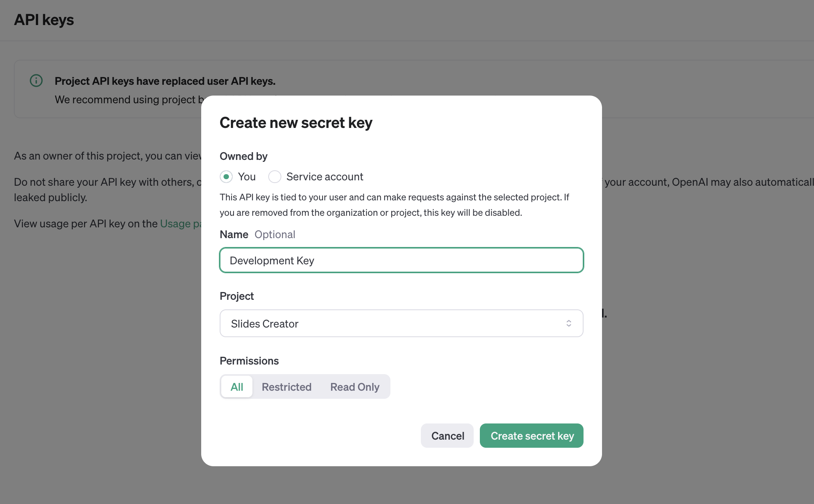Screen dimensions: 814x504
Task: Open the Project dropdown showing Slides Creator
Action: (401, 324)
